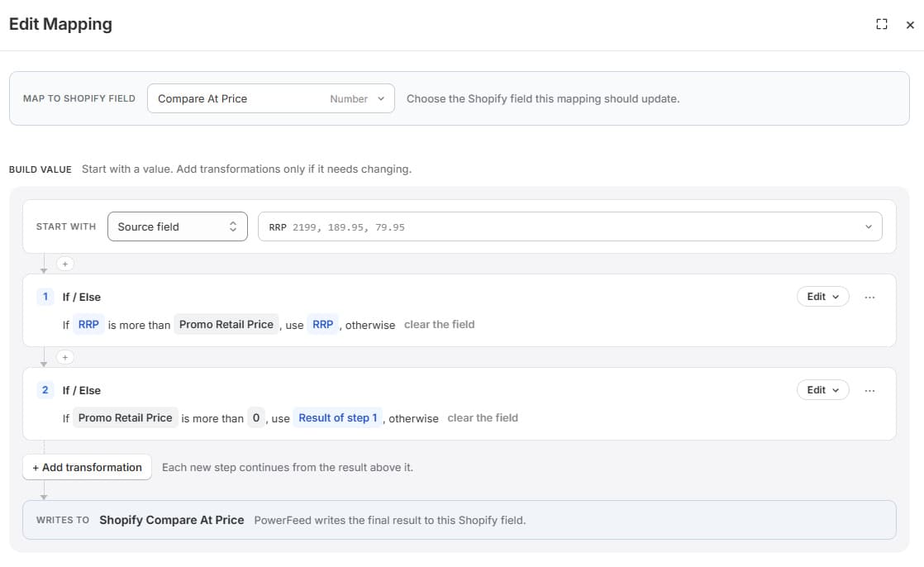Click the Shopify Compare At Price label
Image resolution: width=924 pixels, height=567 pixels.
[x=171, y=520]
